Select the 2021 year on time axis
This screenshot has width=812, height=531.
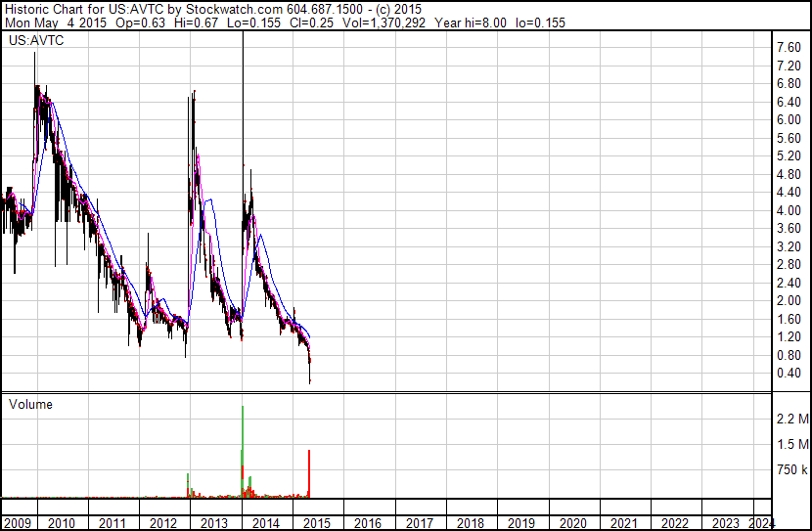click(623, 523)
